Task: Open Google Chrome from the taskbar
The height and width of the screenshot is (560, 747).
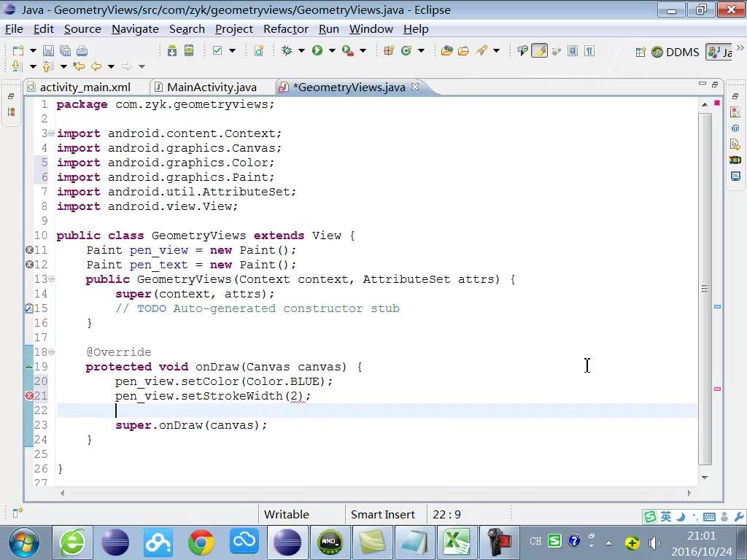Action: coord(201,542)
